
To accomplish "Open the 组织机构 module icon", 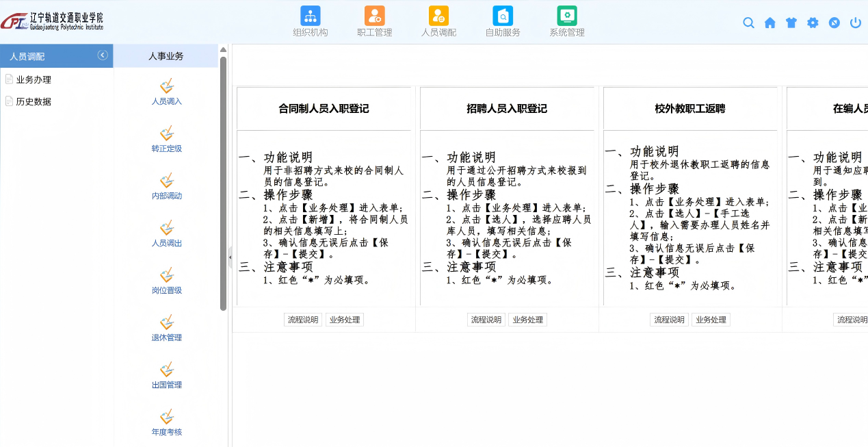I will tap(310, 16).
